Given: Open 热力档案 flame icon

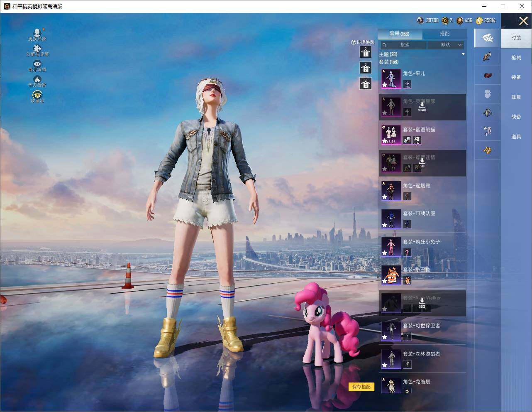Looking at the screenshot, I should coord(37,79).
